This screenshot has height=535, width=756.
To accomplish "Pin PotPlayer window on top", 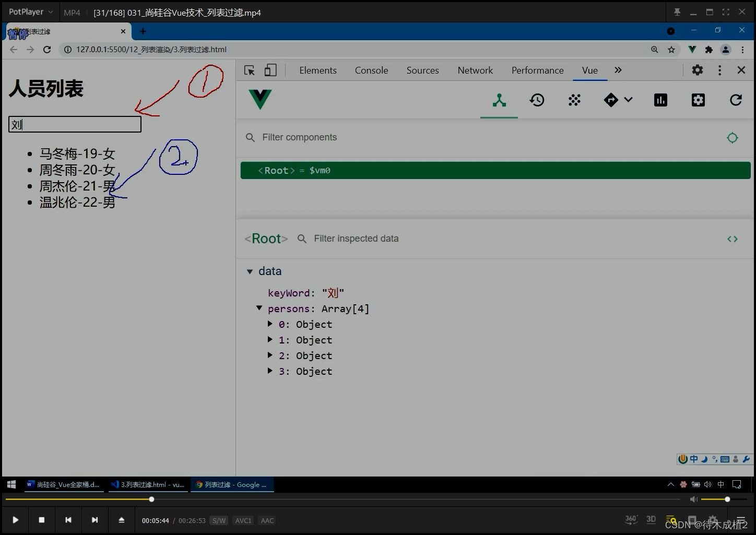I will 677,12.
